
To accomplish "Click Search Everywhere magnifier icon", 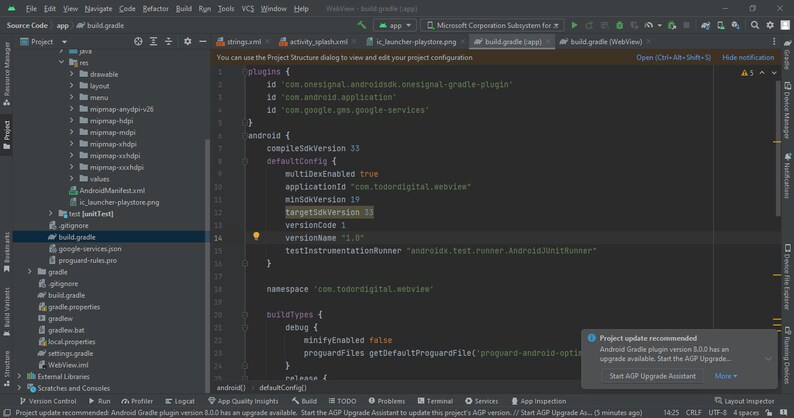I will click(x=755, y=25).
